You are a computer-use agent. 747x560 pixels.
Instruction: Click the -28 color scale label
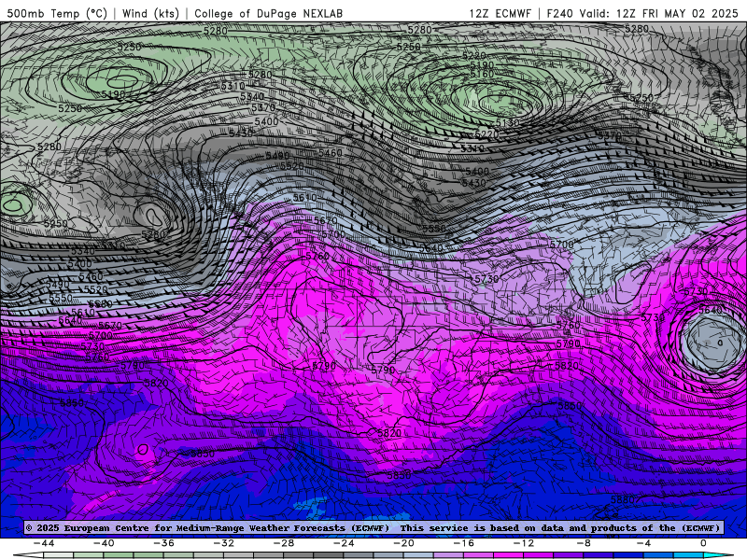click(284, 543)
